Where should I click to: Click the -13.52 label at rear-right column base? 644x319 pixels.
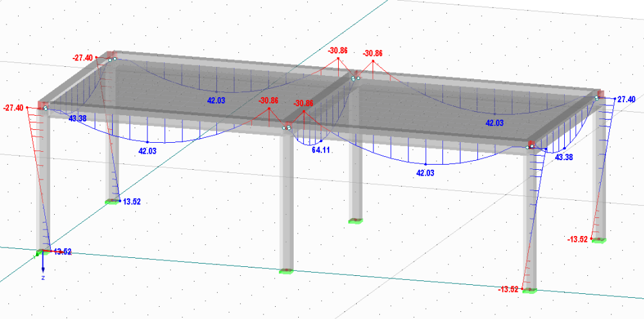click(x=578, y=239)
